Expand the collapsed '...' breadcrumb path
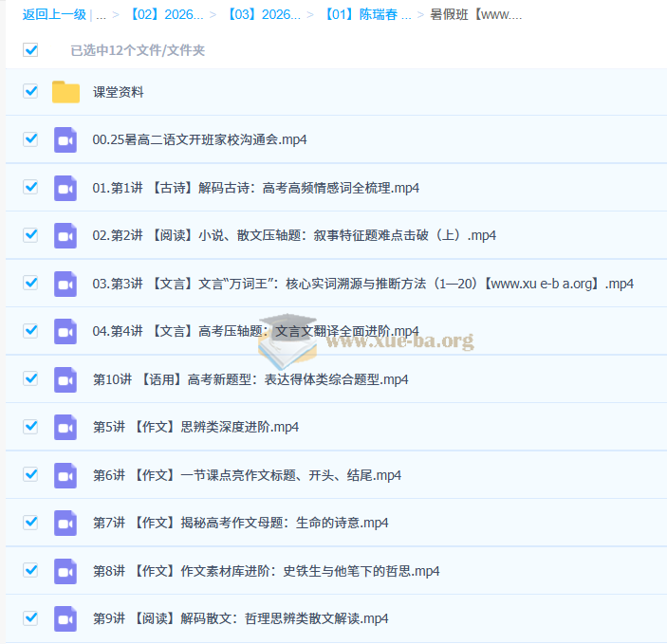The height and width of the screenshot is (644, 667). tap(101, 15)
